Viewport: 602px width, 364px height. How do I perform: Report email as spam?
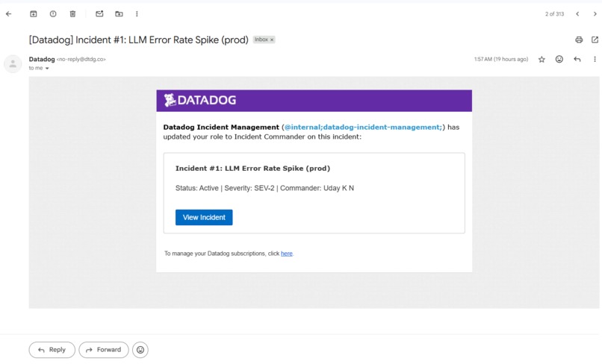coord(53,14)
